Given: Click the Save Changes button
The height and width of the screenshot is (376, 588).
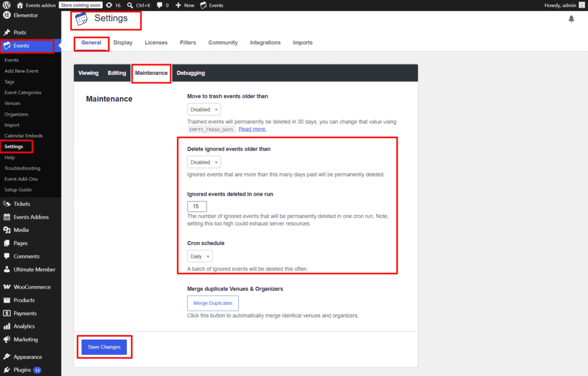Looking at the screenshot, I should pyautogui.click(x=105, y=347).
